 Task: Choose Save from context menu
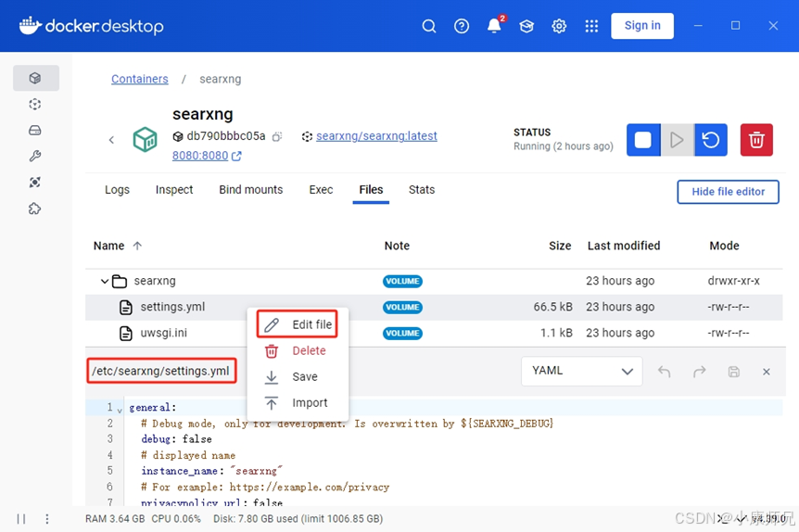[x=298, y=376]
